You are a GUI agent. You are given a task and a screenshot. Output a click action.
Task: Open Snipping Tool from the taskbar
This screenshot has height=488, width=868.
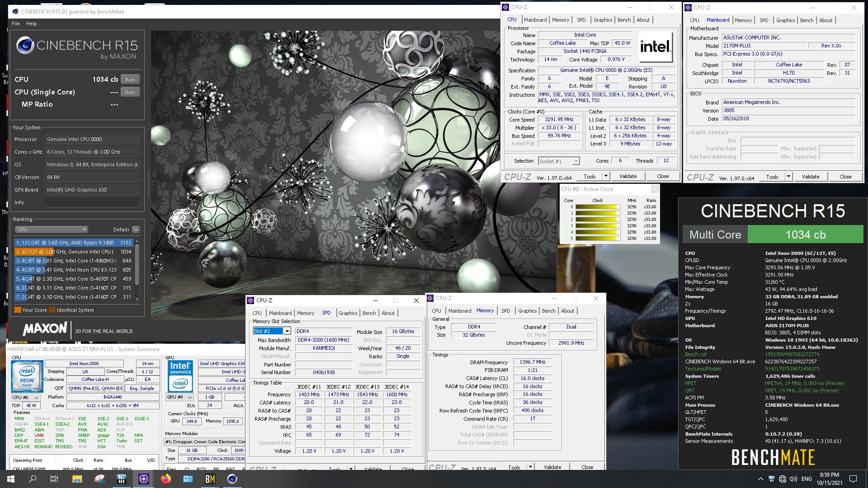[99, 479]
